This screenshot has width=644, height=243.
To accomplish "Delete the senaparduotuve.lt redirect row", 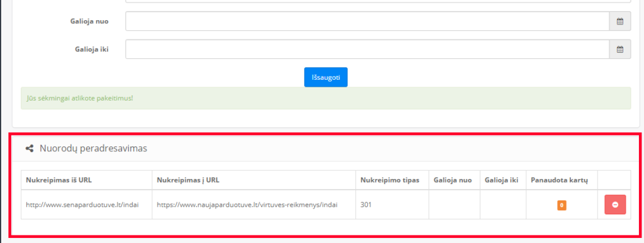I will click(615, 205).
